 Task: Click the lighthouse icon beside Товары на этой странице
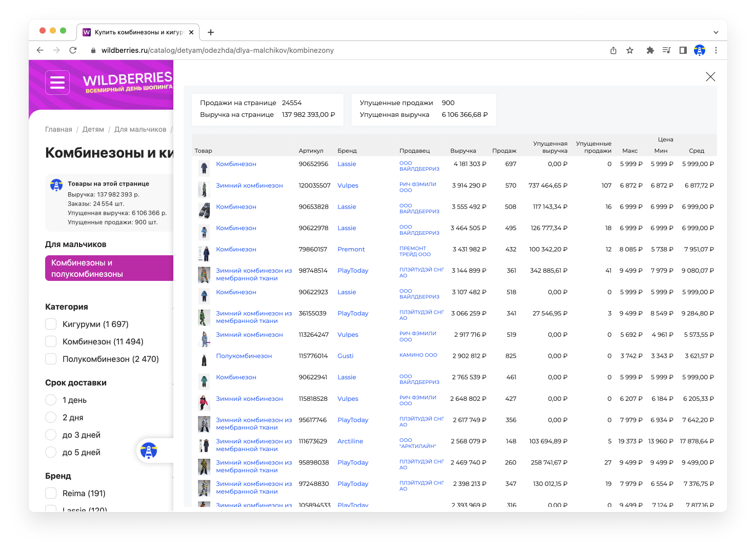(x=56, y=185)
